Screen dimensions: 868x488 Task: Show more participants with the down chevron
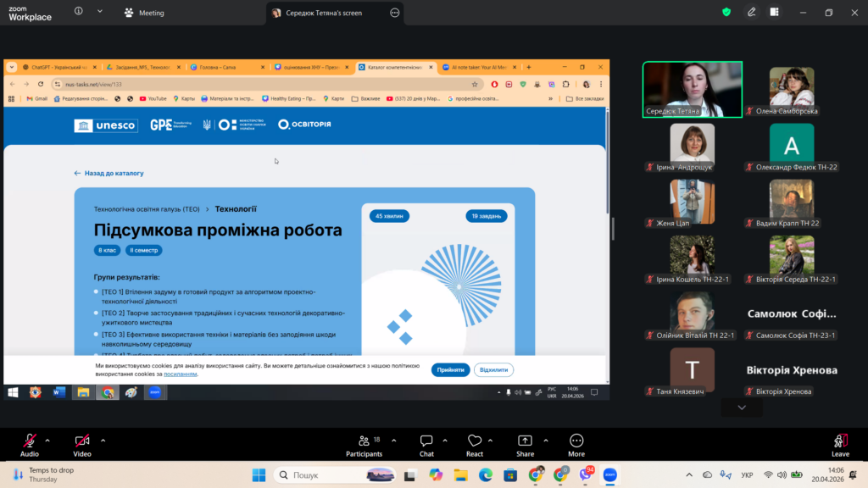click(742, 408)
